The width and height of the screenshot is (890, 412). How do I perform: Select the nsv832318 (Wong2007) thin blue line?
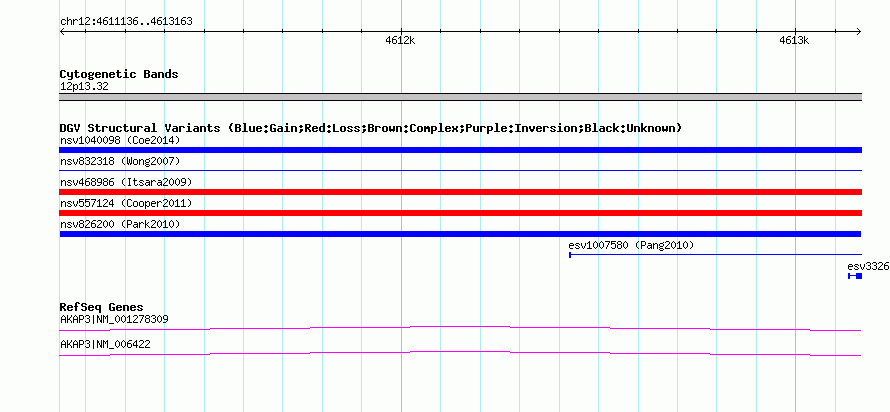[460, 170]
